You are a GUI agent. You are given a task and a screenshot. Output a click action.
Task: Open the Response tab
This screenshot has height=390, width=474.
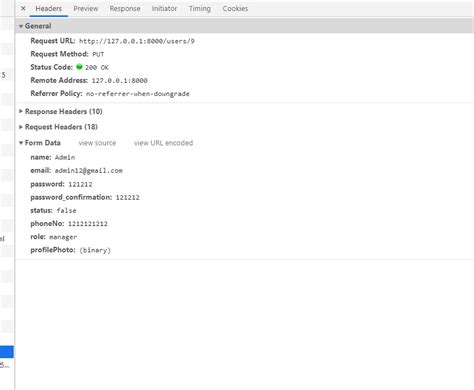pyautogui.click(x=125, y=8)
